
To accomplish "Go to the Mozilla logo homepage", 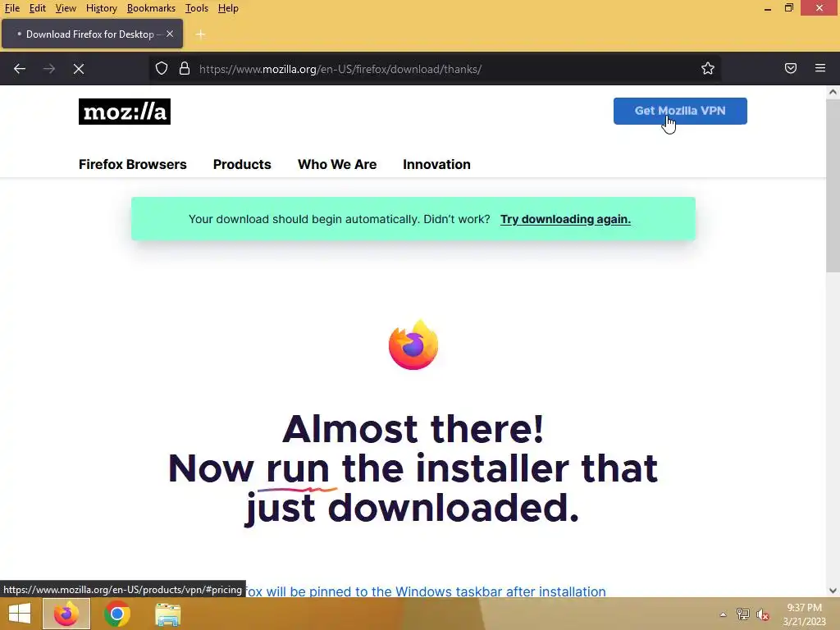I will [x=125, y=112].
